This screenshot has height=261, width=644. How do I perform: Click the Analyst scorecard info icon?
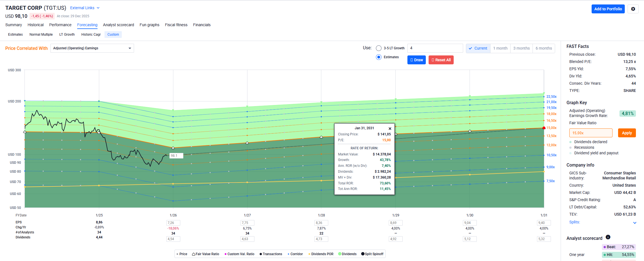[608, 237]
